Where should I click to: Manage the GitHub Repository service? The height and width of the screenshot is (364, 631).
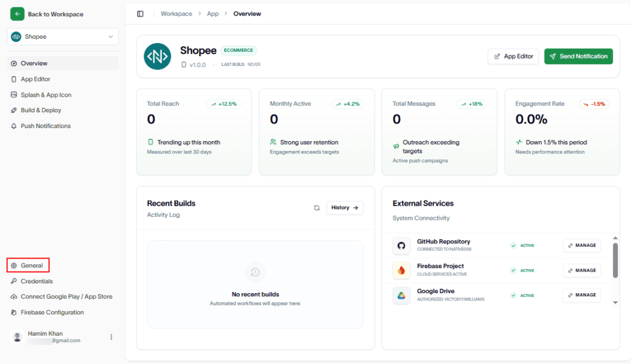click(582, 245)
